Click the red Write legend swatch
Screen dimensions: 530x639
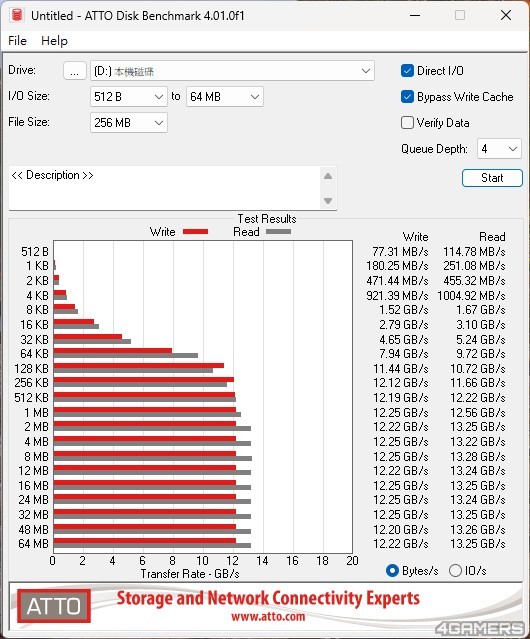[196, 231]
